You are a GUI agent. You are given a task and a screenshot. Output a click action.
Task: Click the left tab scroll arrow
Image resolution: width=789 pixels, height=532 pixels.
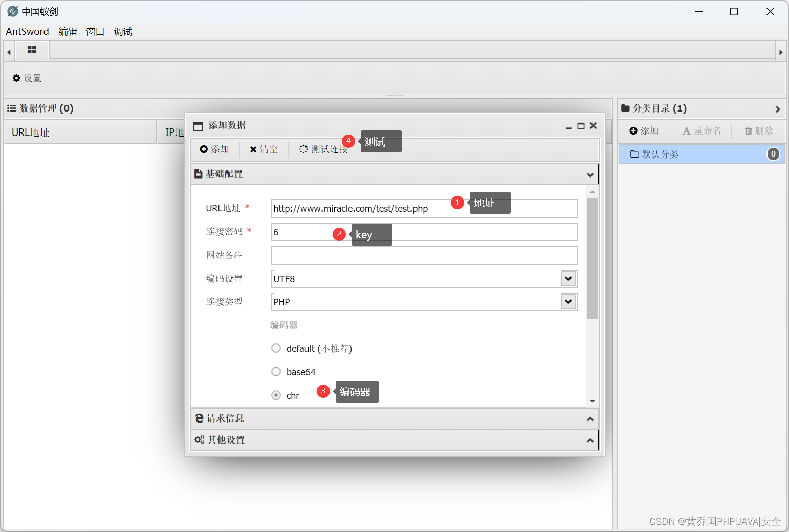coord(9,52)
